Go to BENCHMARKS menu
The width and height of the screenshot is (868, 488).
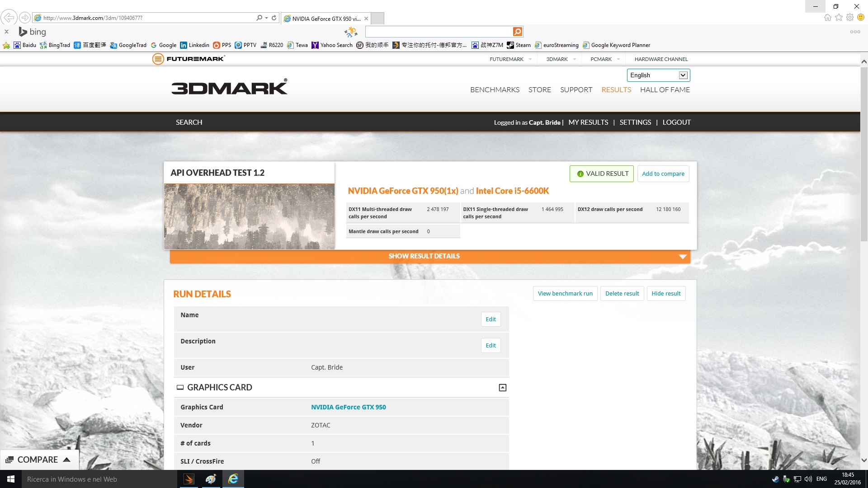coord(495,90)
